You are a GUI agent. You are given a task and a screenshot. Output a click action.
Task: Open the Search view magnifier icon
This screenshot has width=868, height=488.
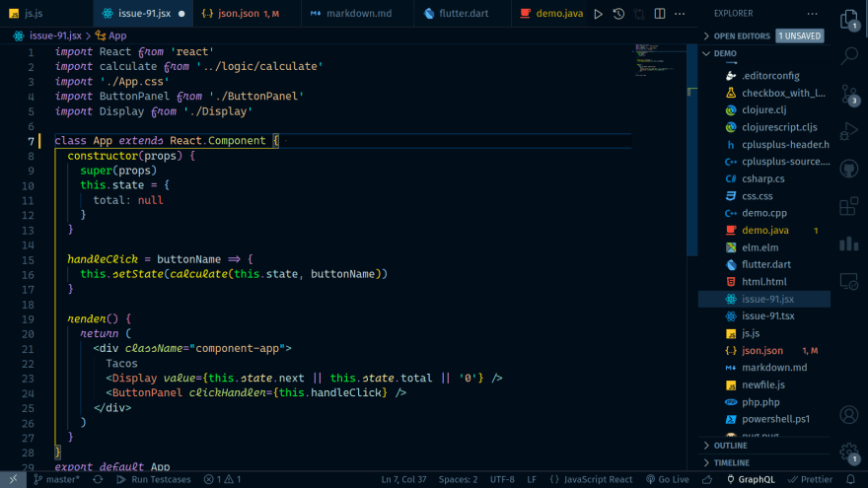pyautogui.click(x=849, y=56)
